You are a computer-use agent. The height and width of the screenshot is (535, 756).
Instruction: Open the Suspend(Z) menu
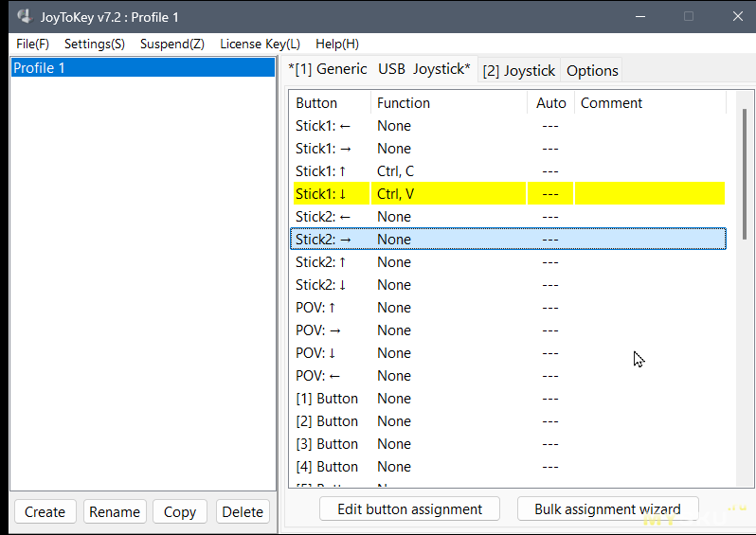click(x=171, y=44)
